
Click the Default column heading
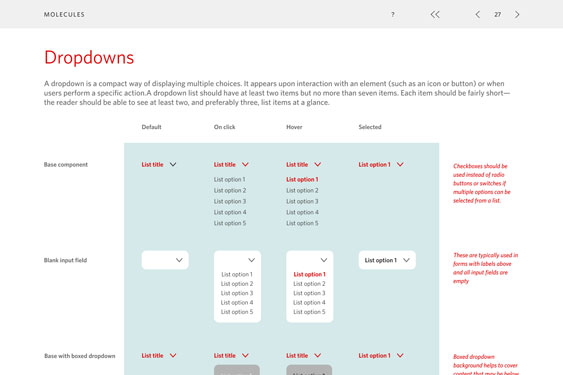pos(152,127)
